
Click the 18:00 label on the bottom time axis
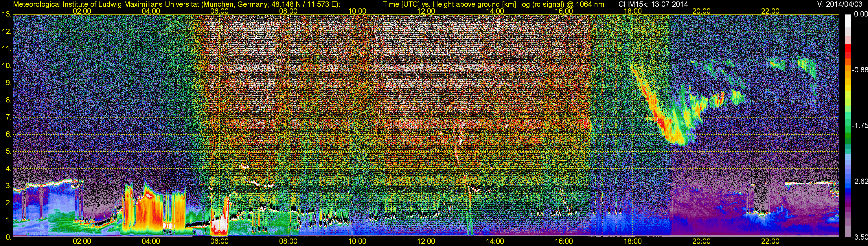(633, 241)
